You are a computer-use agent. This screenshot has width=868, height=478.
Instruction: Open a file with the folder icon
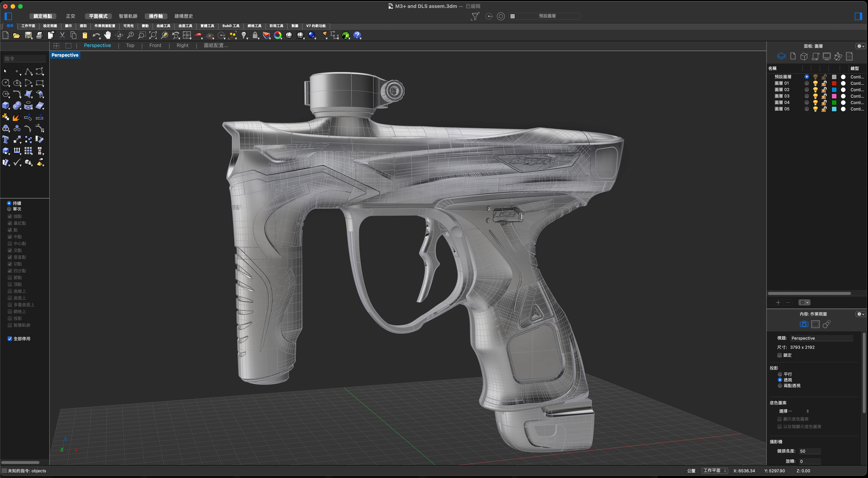pos(16,35)
